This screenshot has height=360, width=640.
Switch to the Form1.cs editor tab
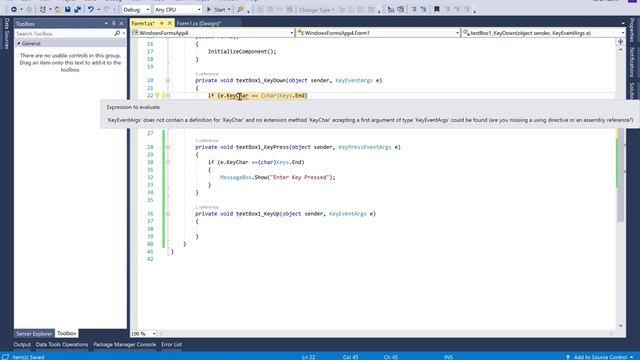coord(143,24)
